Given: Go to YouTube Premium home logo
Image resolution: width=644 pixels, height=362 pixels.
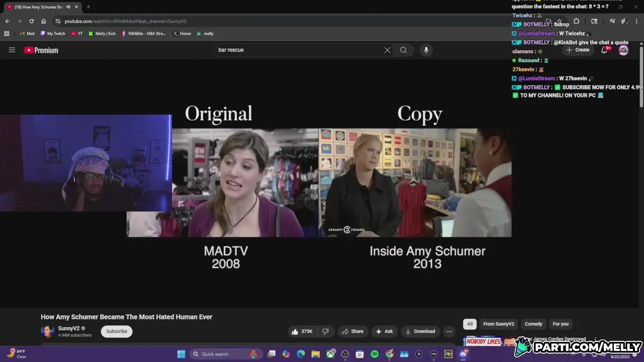Looking at the screenshot, I should point(41,50).
